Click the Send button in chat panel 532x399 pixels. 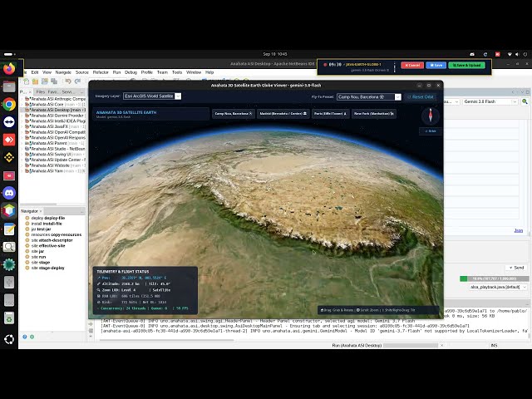(x=516, y=268)
